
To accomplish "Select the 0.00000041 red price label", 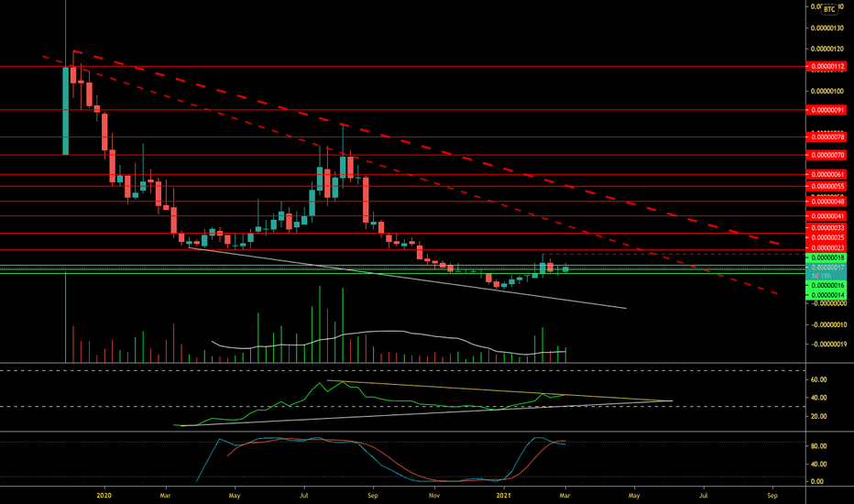I will click(x=826, y=216).
